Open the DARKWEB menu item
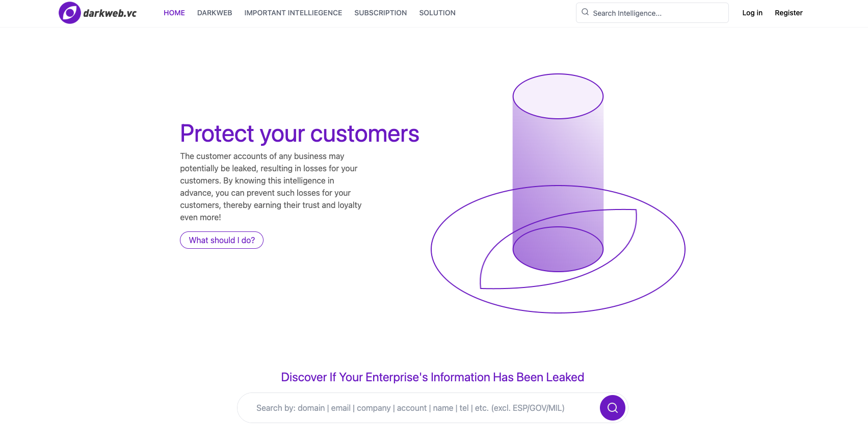This screenshot has height=445, width=868. point(215,13)
